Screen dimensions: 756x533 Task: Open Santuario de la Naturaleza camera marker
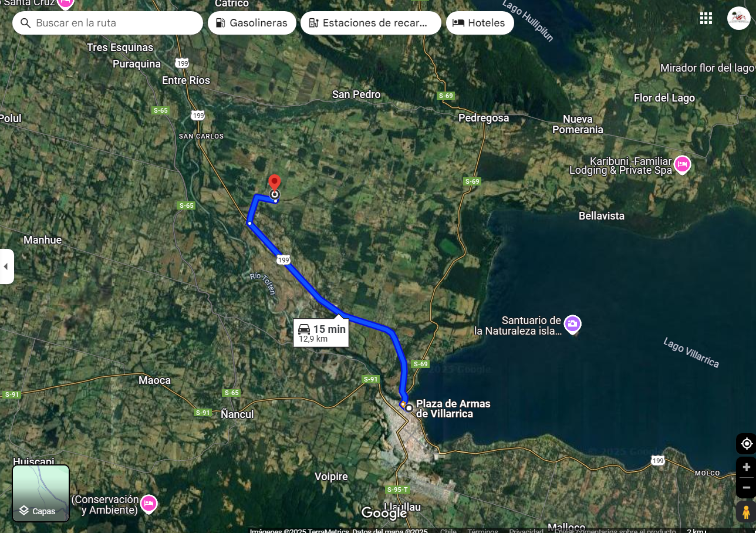coord(572,324)
